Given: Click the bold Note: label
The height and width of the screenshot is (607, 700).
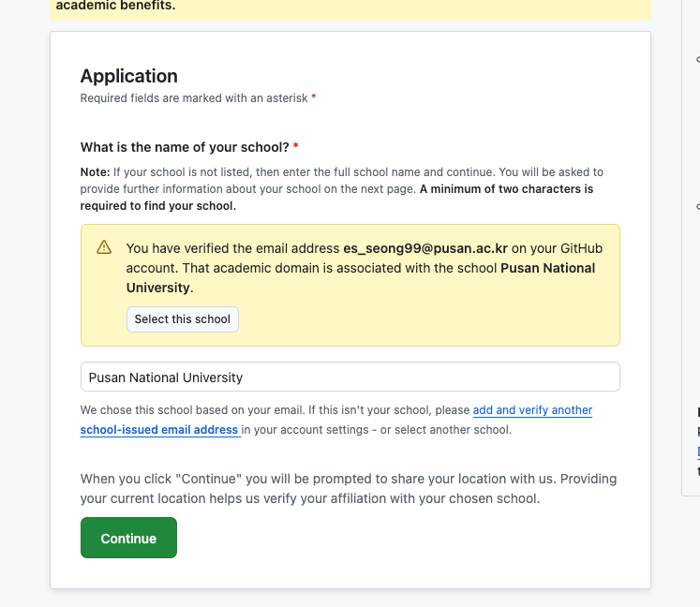Looking at the screenshot, I should (95, 172).
